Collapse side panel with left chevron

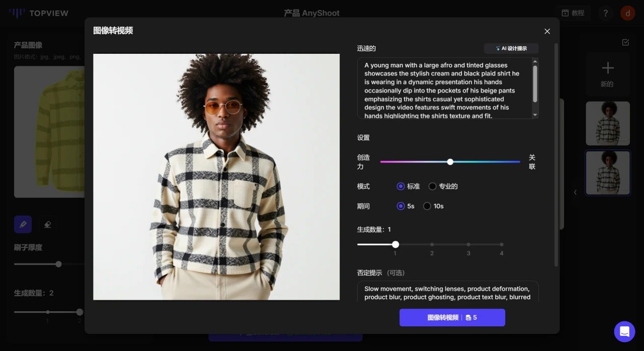pos(575,192)
